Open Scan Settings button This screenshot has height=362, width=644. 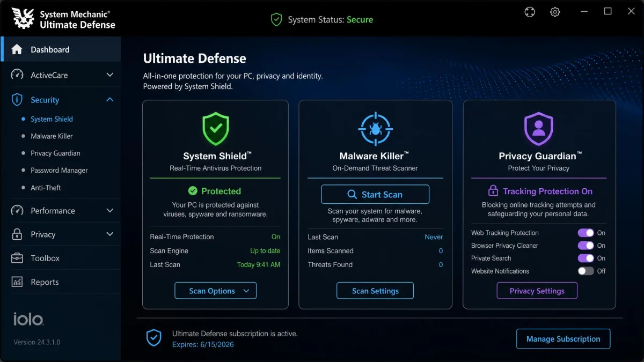[375, 291]
